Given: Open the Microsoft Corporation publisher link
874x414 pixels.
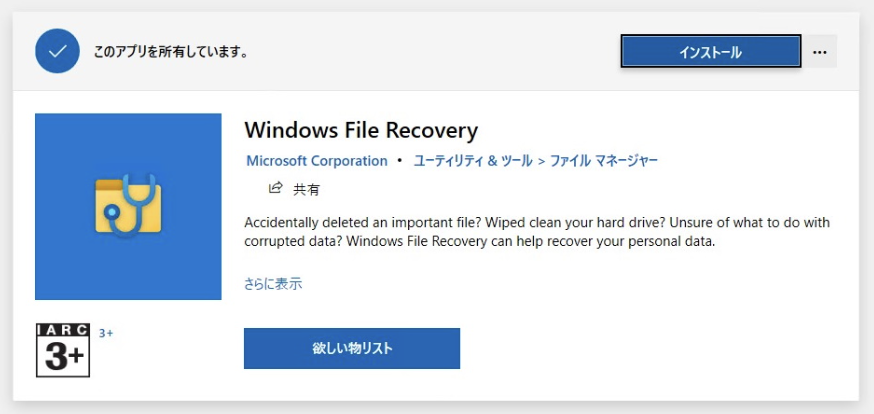Looking at the screenshot, I should (x=316, y=160).
